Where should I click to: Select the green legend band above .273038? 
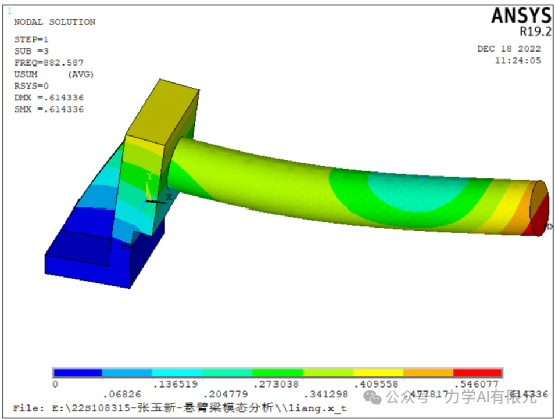(x=278, y=373)
